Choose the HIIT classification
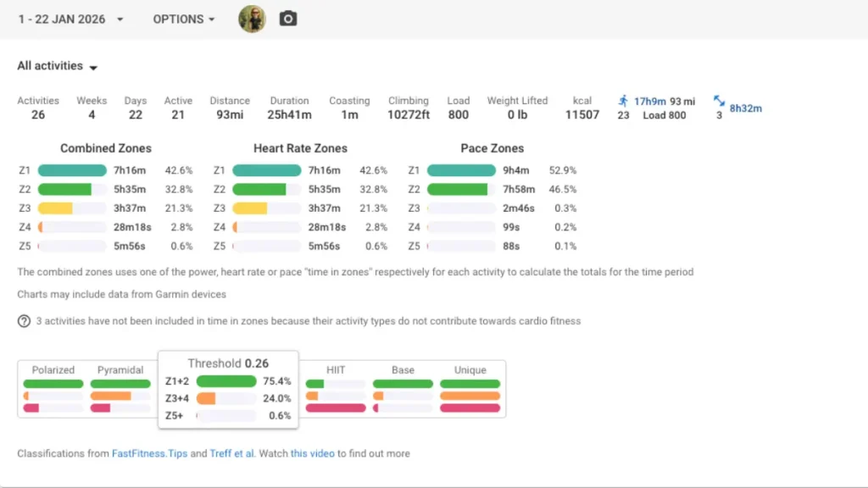Screen dimensions: 868x488 (x=336, y=370)
